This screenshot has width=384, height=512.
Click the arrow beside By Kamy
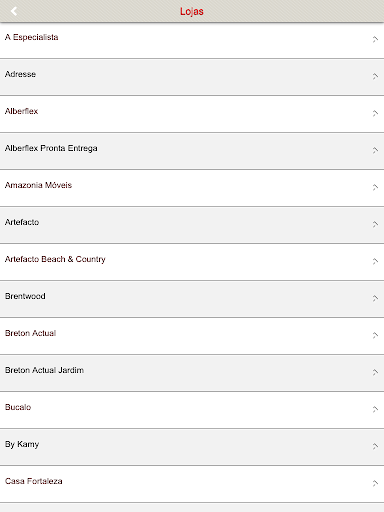coord(375,446)
